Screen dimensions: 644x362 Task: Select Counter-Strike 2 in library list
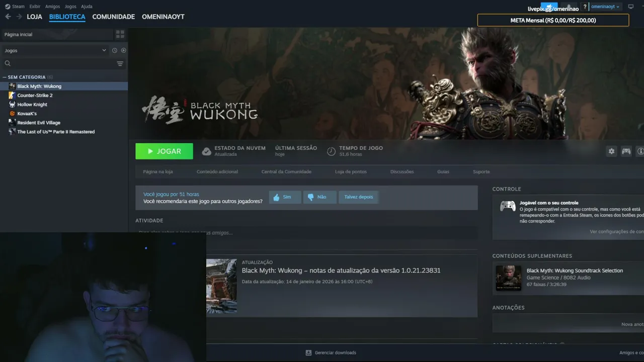(64, 96)
